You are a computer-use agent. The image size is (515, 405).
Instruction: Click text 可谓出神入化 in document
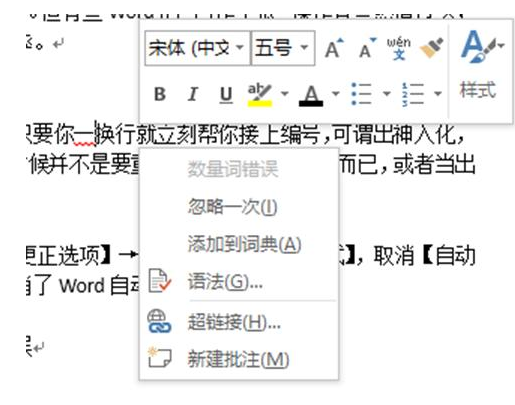click(395, 134)
